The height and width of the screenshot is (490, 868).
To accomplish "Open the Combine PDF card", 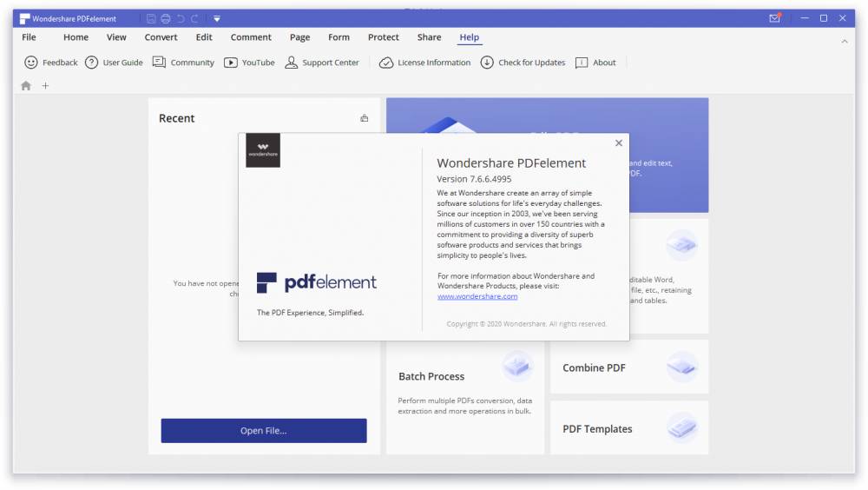I will point(628,367).
